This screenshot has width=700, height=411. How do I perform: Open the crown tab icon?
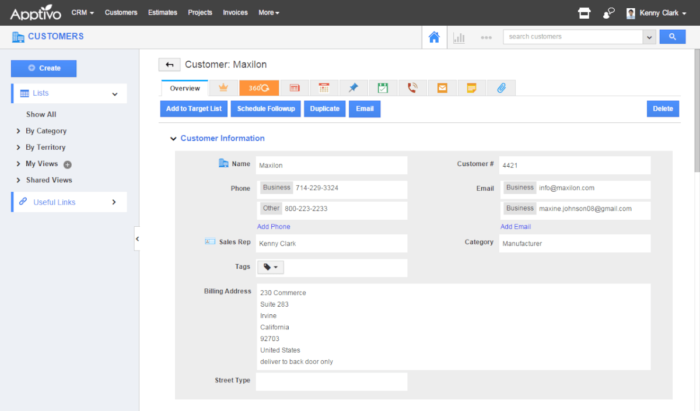coord(223,88)
